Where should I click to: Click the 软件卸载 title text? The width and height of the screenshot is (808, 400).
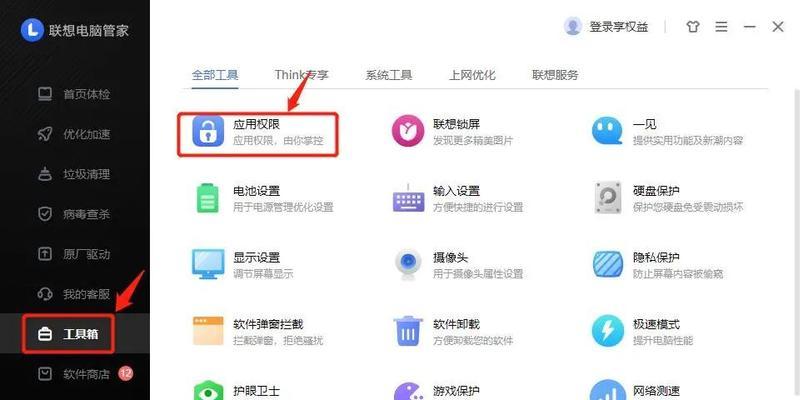click(x=457, y=324)
